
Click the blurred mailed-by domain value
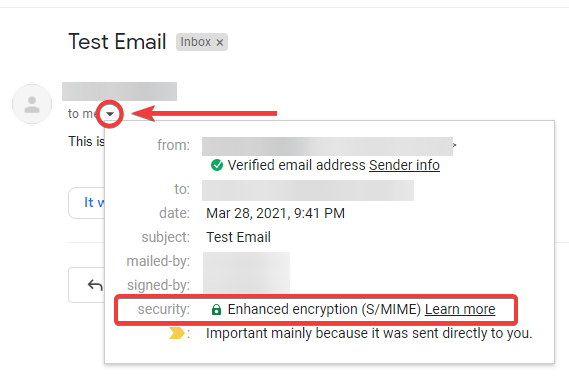[x=246, y=262]
